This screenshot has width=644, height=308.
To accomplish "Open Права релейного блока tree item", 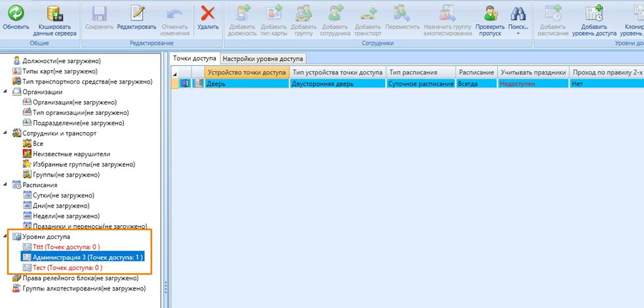I will (x=80, y=278).
